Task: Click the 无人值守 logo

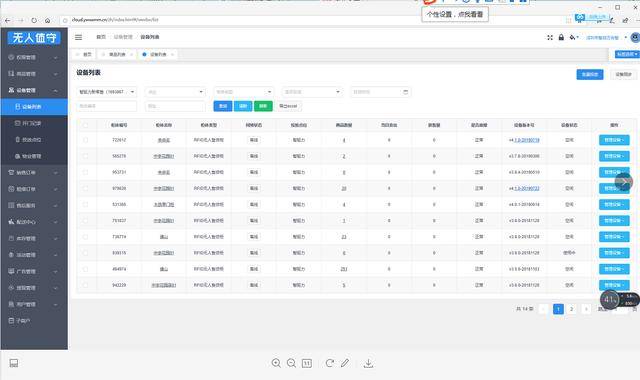Action: 34,38
